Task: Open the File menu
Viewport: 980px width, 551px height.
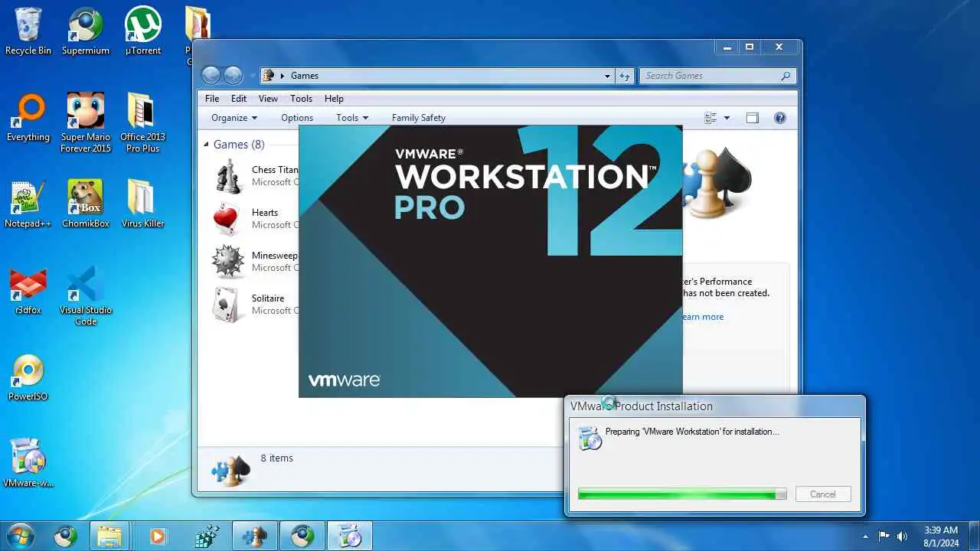Action: pos(212,99)
